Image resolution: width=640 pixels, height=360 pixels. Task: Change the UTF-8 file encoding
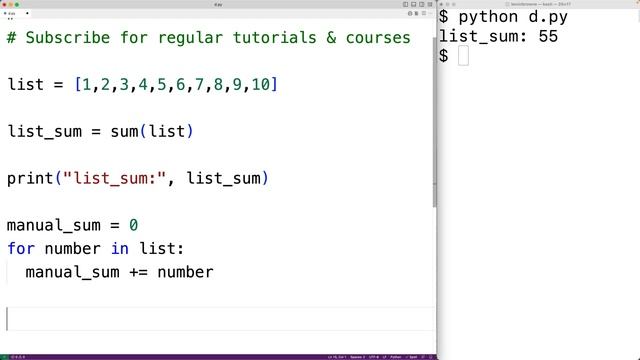[x=373, y=357]
